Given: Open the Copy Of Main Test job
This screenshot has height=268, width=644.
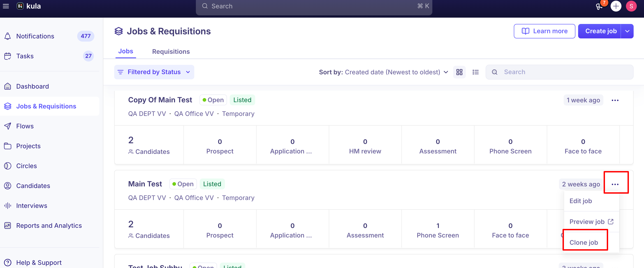Looking at the screenshot, I should click(x=160, y=100).
